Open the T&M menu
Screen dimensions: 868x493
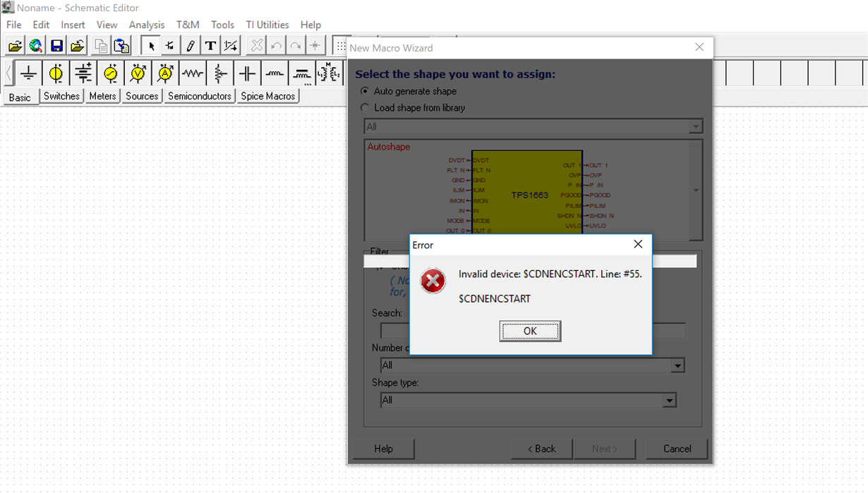188,25
